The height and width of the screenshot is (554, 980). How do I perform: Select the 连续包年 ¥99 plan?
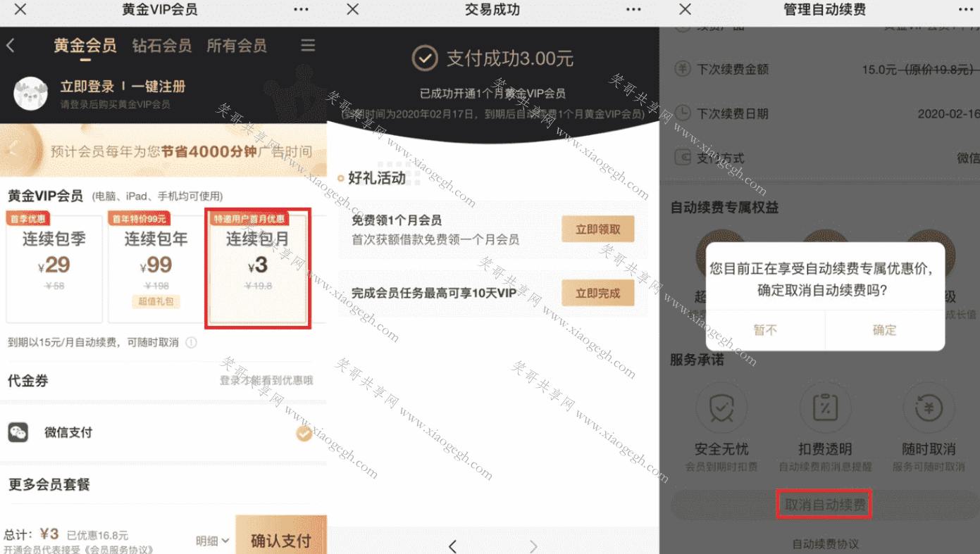(x=156, y=268)
